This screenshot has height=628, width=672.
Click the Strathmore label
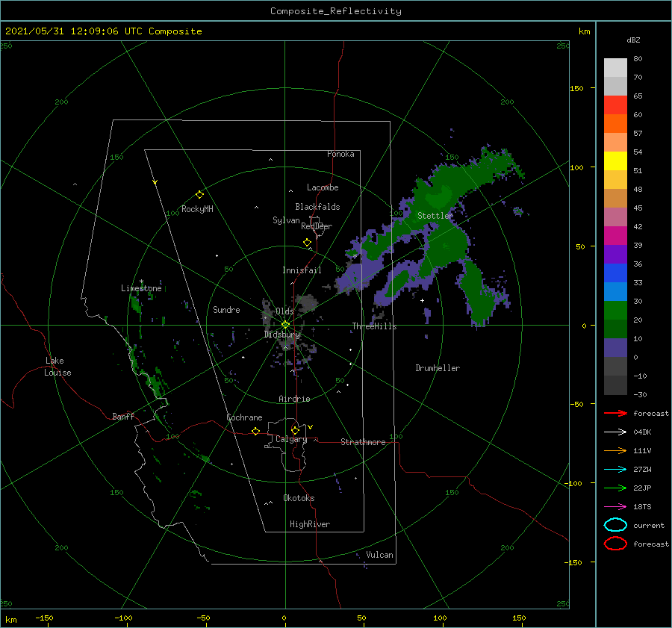point(363,442)
